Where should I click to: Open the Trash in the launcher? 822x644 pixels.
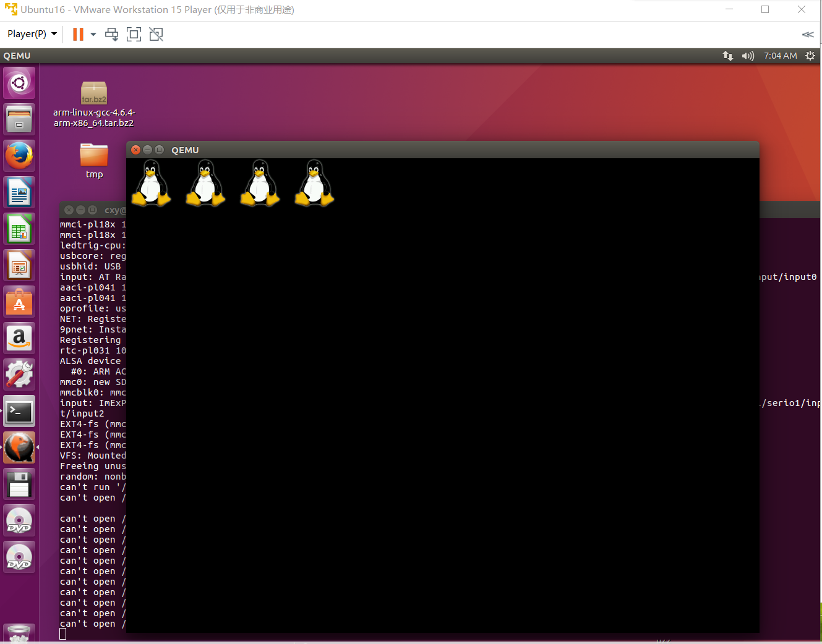[19, 633]
